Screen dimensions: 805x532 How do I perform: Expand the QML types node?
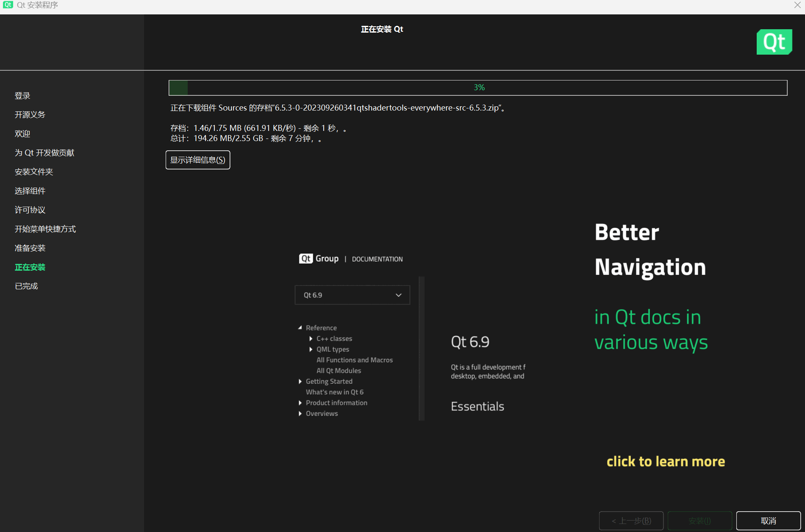[311, 349]
